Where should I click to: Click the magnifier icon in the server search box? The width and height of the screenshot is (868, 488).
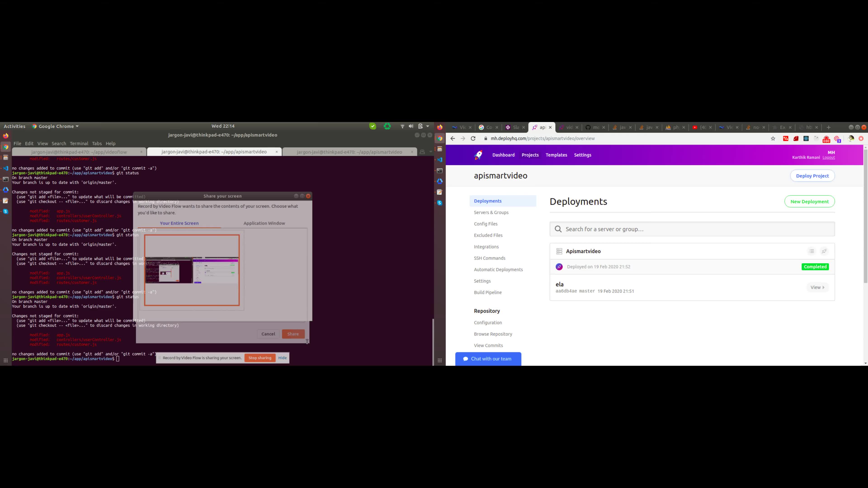click(x=558, y=229)
